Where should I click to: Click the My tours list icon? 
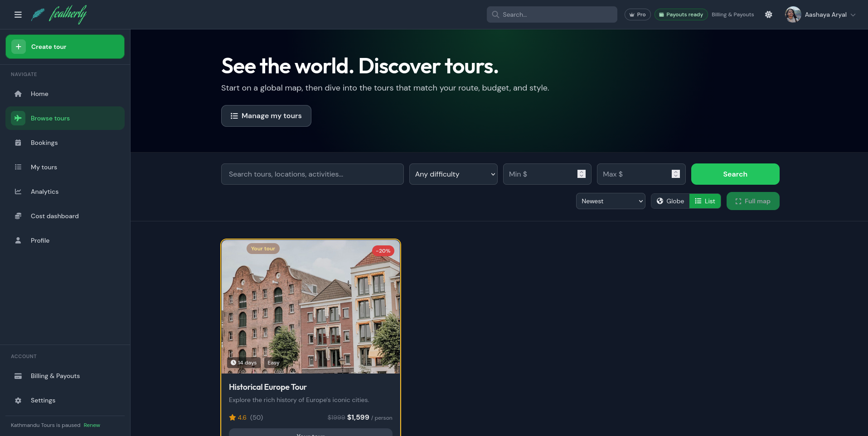pyautogui.click(x=18, y=167)
